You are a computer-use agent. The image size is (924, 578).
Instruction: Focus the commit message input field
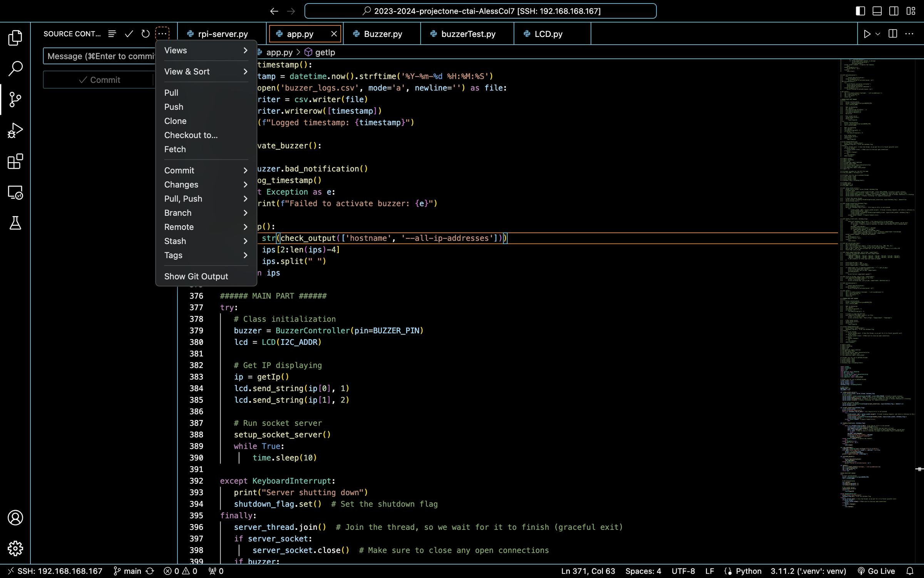click(100, 56)
